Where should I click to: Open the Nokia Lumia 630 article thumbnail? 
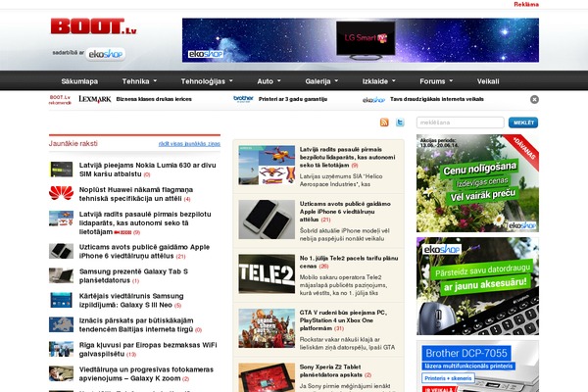coord(61,170)
